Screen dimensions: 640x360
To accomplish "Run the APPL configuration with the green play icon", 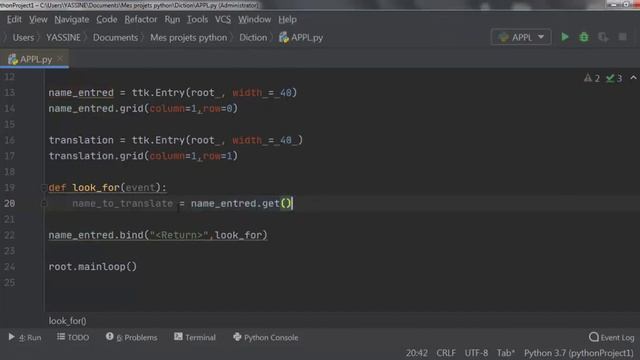I will [565, 37].
